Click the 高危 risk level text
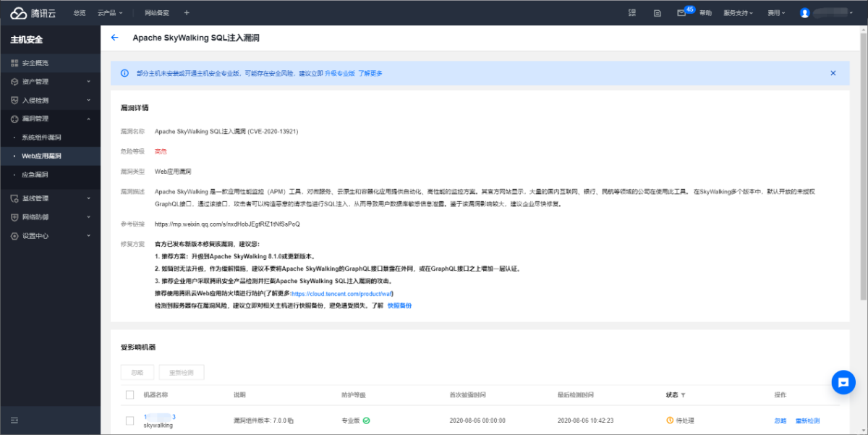This screenshot has height=435, width=868. [161, 151]
